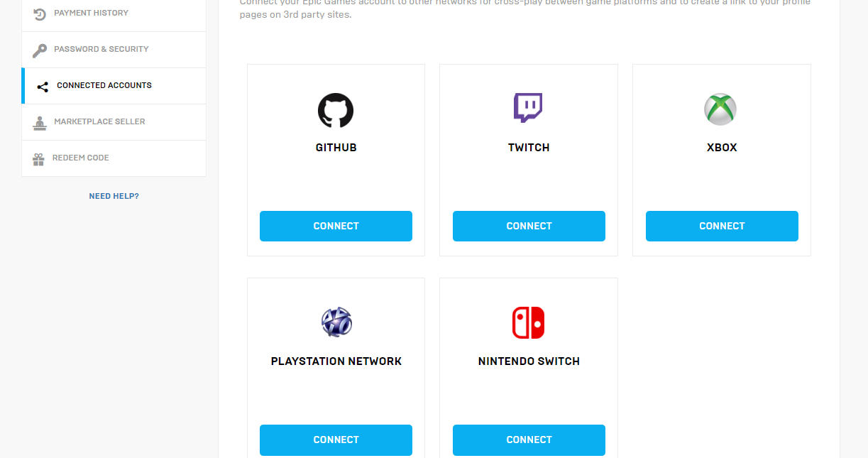Click the Connected Accounts share icon
Image resolution: width=868 pixels, height=458 pixels.
pos(43,87)
